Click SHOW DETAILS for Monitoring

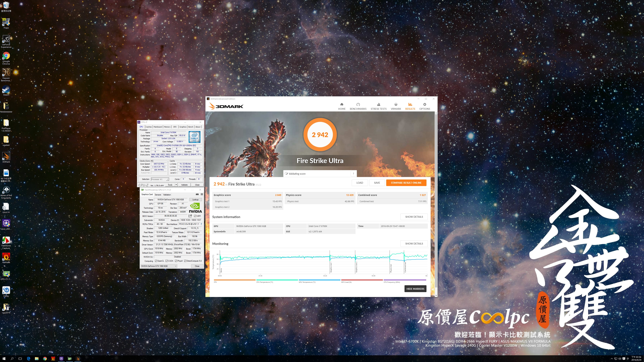click(x=414, y=244)
